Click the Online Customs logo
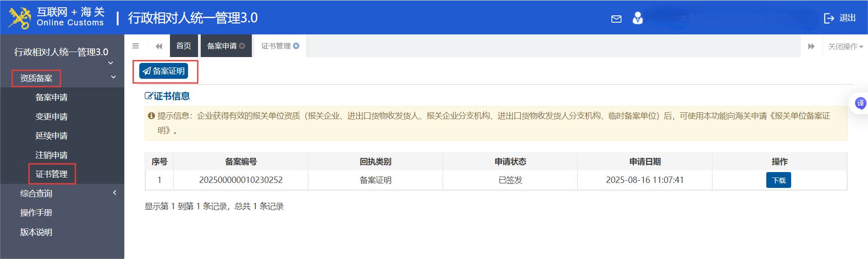868x259 pixels. click(x=19, y=18)
